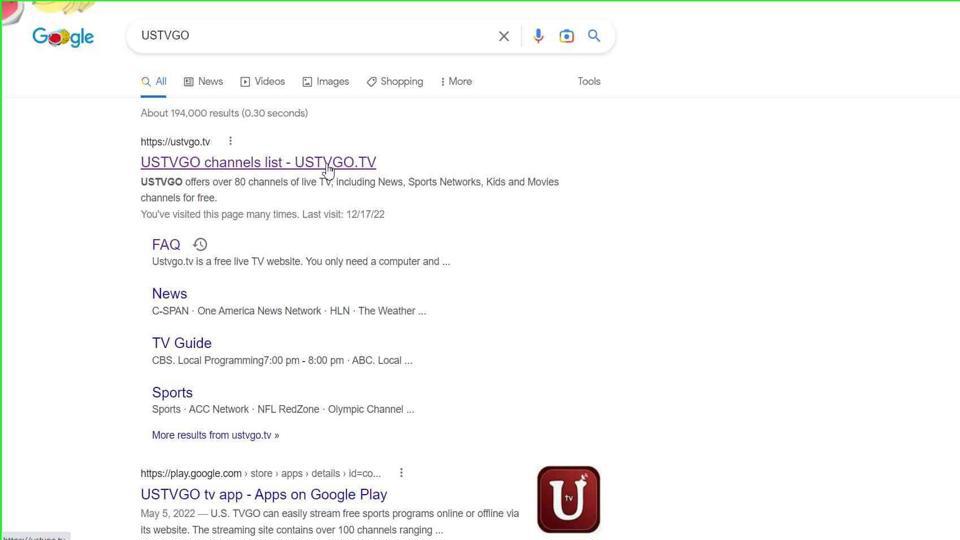The image size is (960, 540).
Task: Click the https://ustvgo.tv URL text
Action: click(x=175, y=141)
